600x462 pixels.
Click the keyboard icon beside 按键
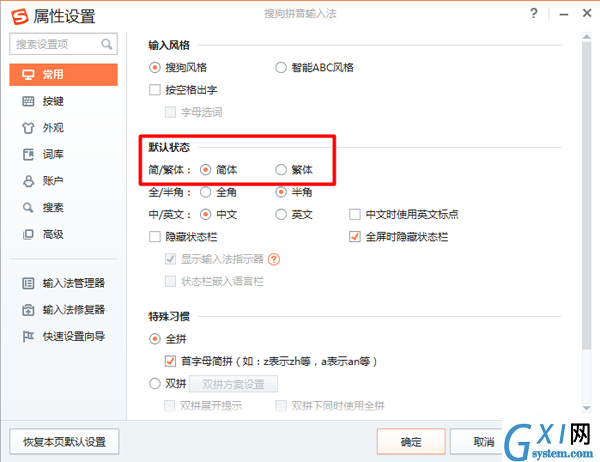28,101
